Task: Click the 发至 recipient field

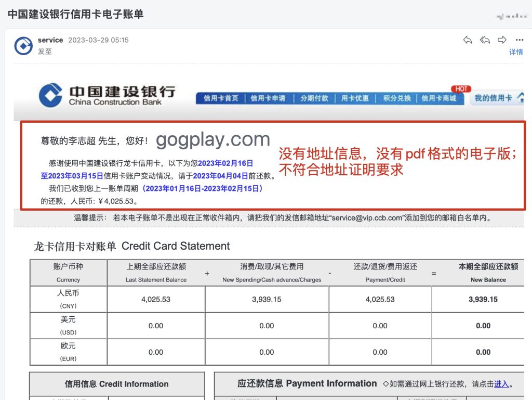Action: pyautogui.click(x=45, y=51)
